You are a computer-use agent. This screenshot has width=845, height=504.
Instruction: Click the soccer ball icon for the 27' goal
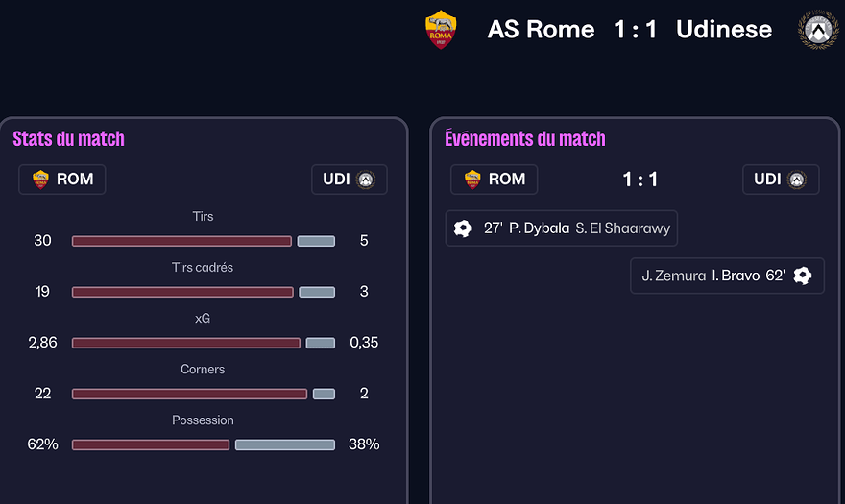pyautogui.click(x=463, y=228)
